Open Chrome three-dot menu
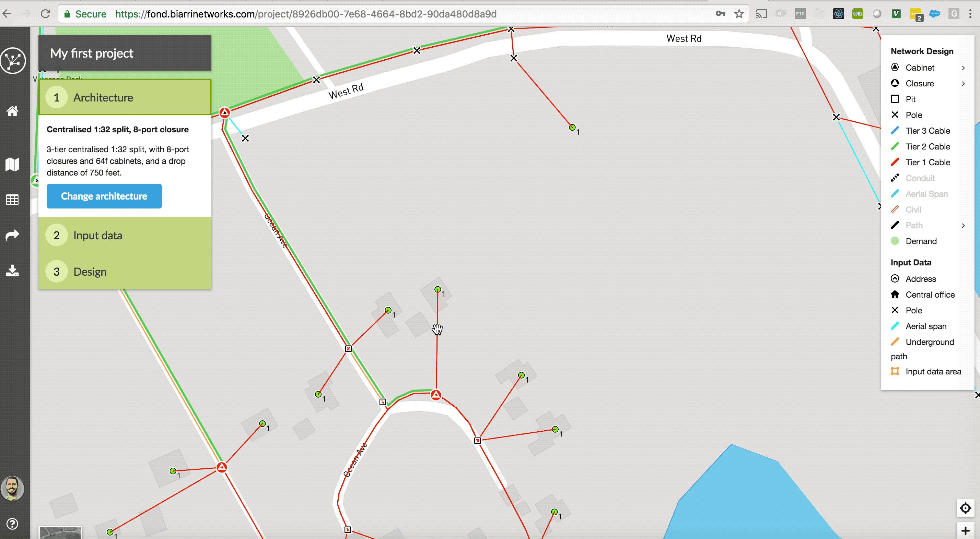 (970, 14)
